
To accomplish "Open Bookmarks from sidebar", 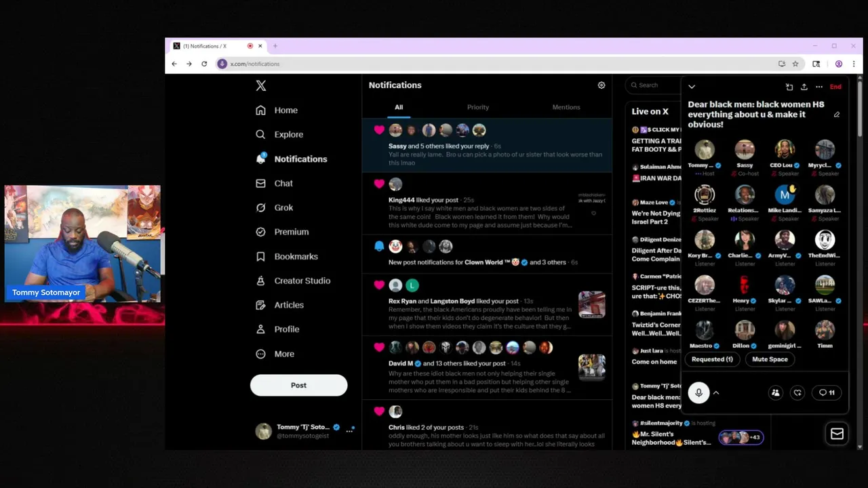I will 287,256.
